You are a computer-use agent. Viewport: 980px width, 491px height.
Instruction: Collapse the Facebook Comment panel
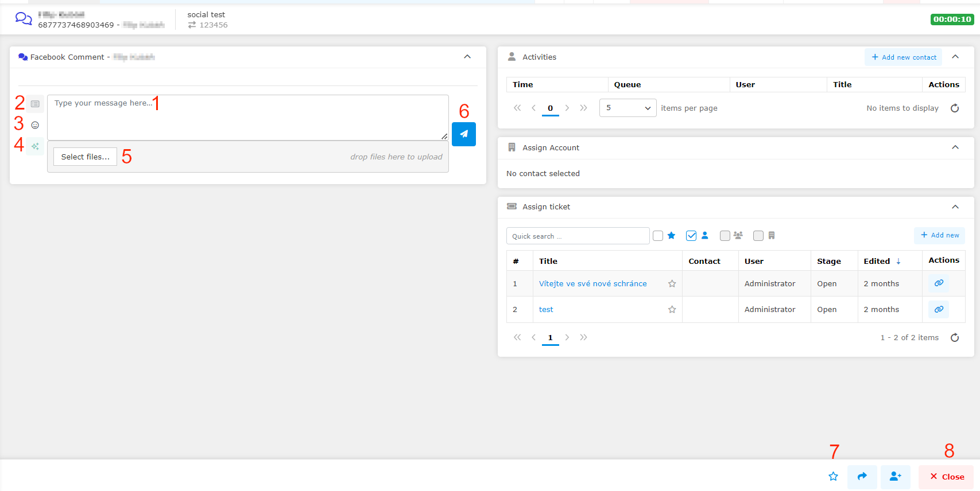coord(467,57)
